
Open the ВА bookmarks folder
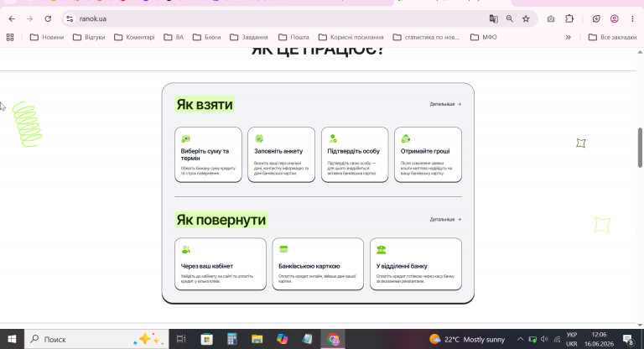click(174, 38)
